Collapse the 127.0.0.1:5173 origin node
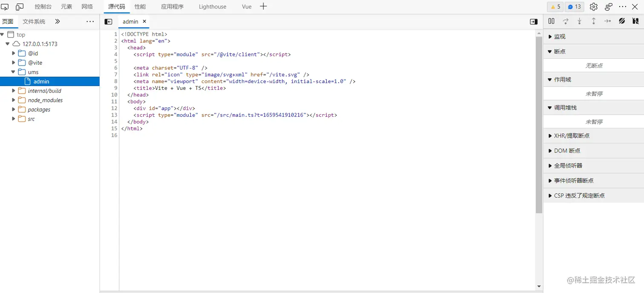Image resolution: width=644 pixels, height=293 pixels. (x=8, y=44)
